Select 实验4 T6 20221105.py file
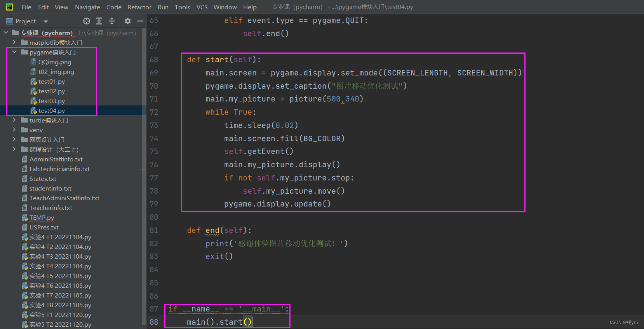 click(60, 285)
